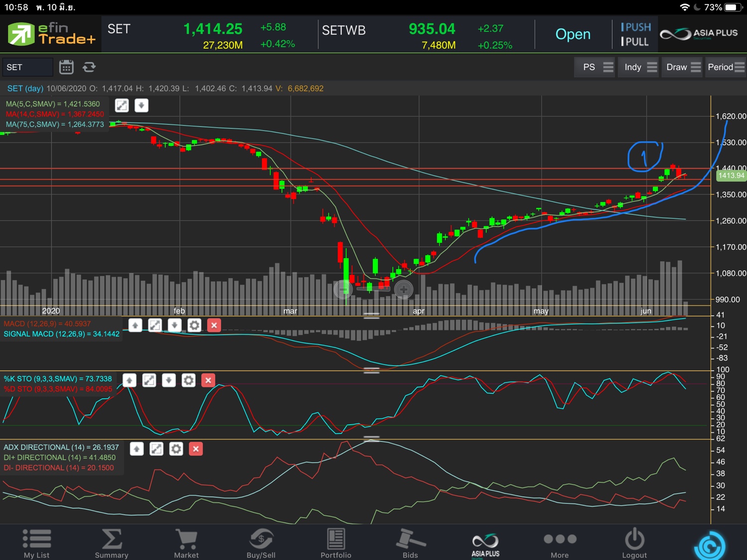
Task: Open the Period dropdown menu
Action: click(726, 67)
